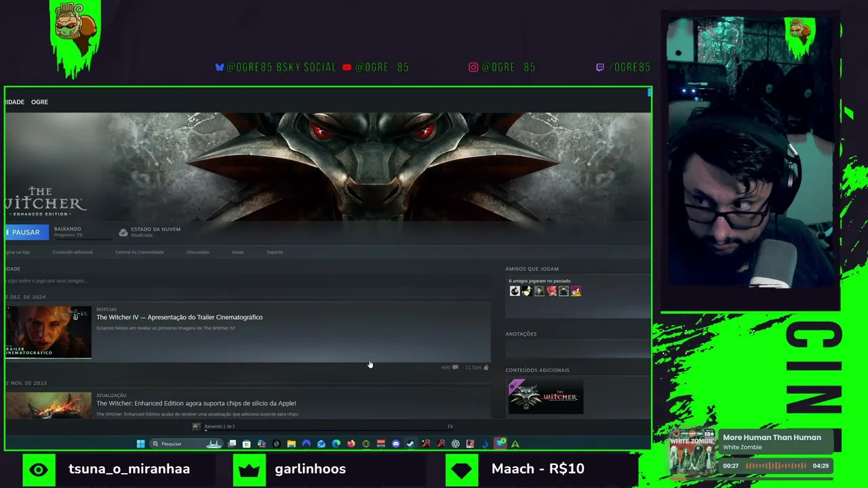Click the Bluesky icon in the stream overlay
The height and width of the screenshot is (488, 868).
coord(220,67)
